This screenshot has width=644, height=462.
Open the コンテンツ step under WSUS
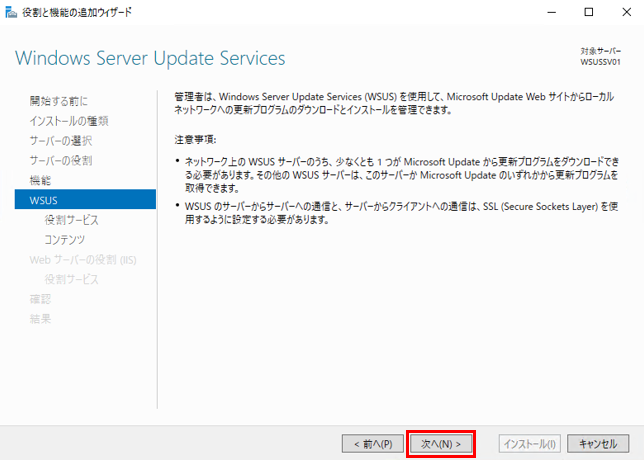[64, 239]
